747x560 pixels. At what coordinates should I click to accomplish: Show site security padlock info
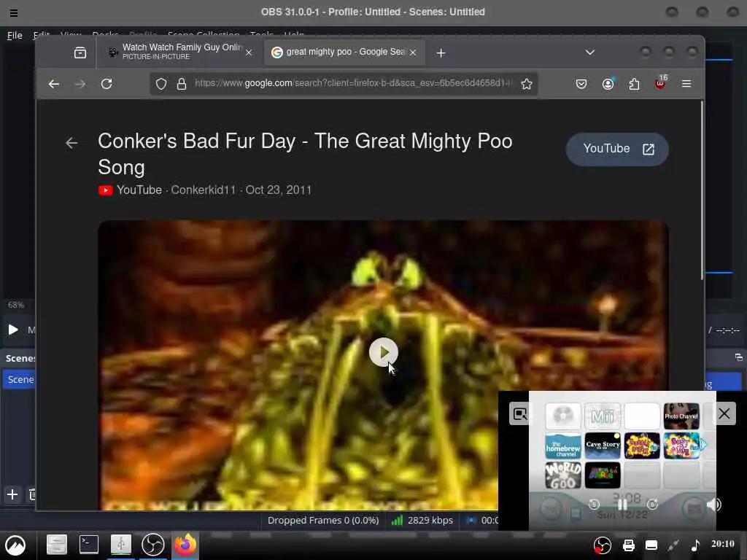pyautogui.click(x=182, y=84)
